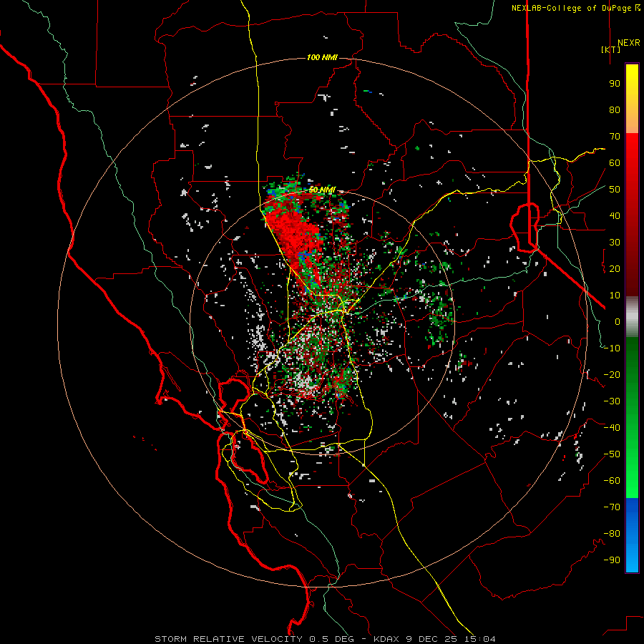Click the -60 knot legend value
644x644 pixels.
point(612,481)
